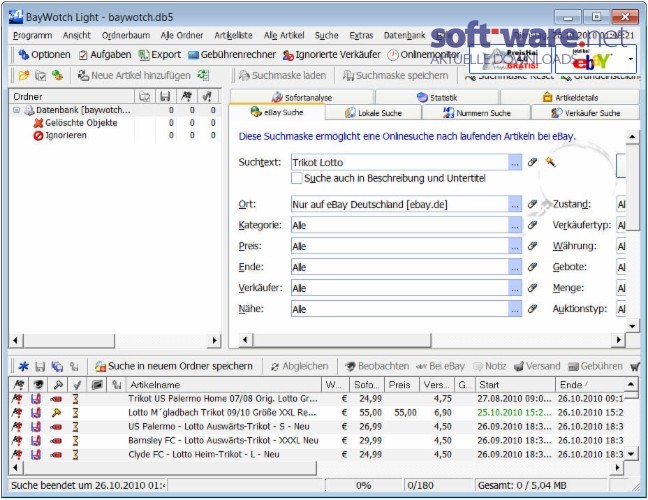Open the Aufgaben task list
The image size is (648, 500).
point(105,55)
